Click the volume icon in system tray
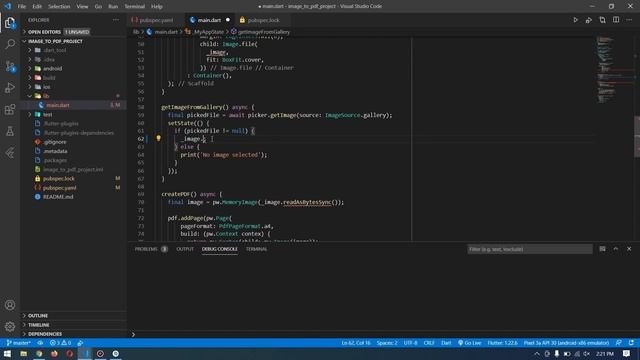The image size is (640, 360). (587, 353)
